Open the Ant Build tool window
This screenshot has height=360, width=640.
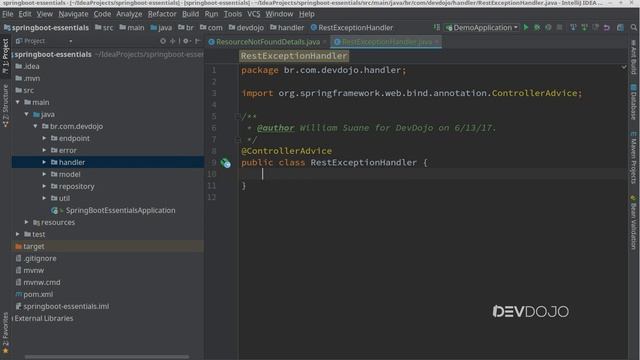633,57
